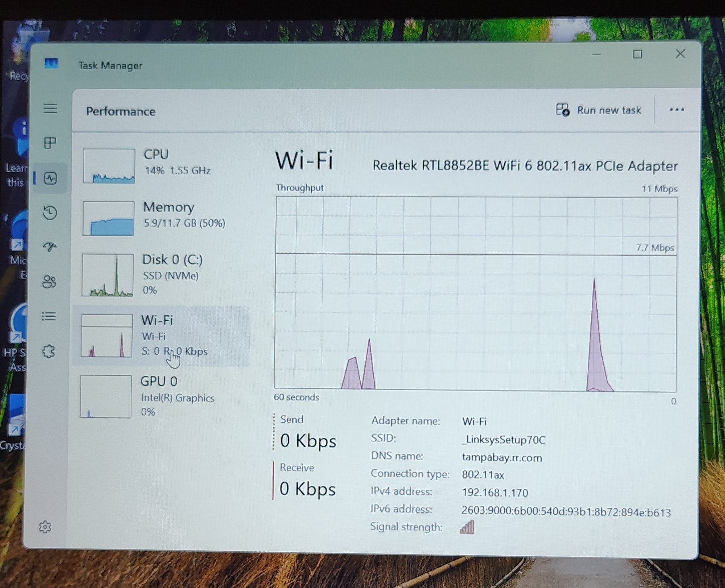Open the Task Manager navigation hamburger menu
725x588 pixels.
pyautogui.click(x=50, y=108)
